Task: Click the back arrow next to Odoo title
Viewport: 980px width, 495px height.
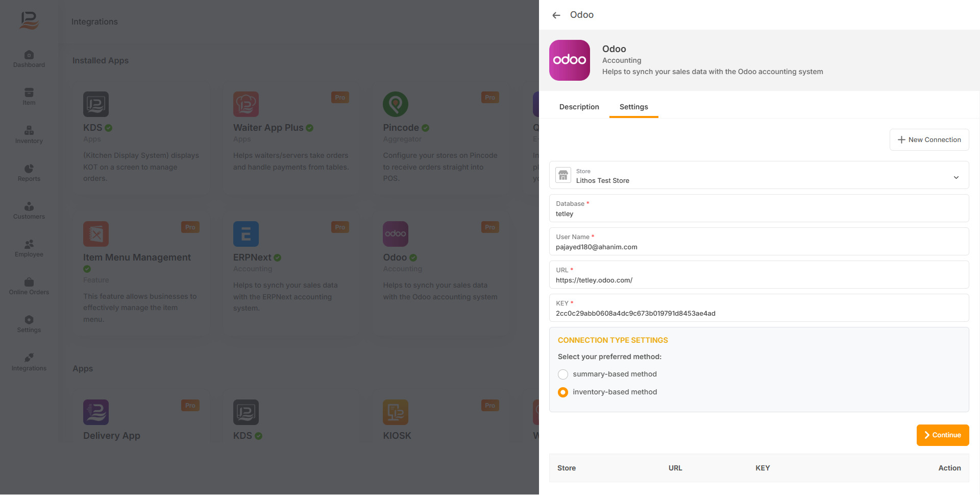Action: 556,15
